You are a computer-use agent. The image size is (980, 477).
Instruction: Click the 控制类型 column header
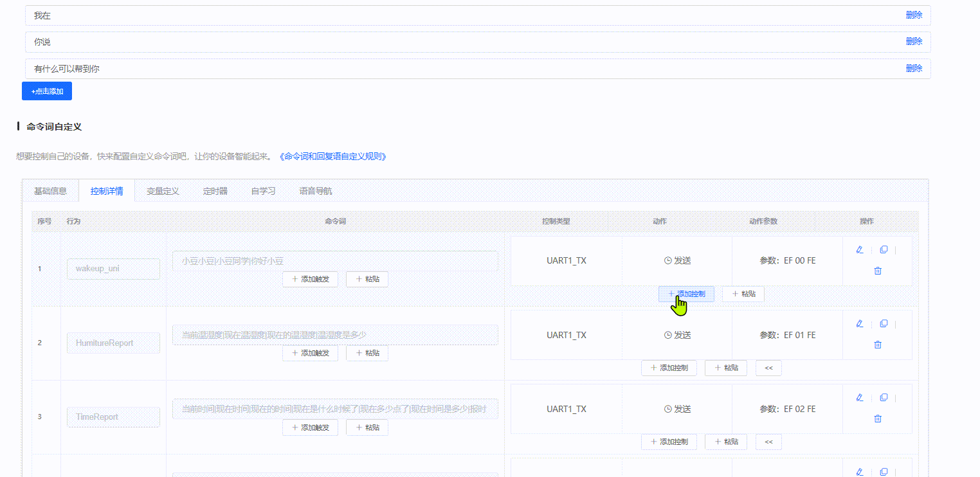(556, 221)
